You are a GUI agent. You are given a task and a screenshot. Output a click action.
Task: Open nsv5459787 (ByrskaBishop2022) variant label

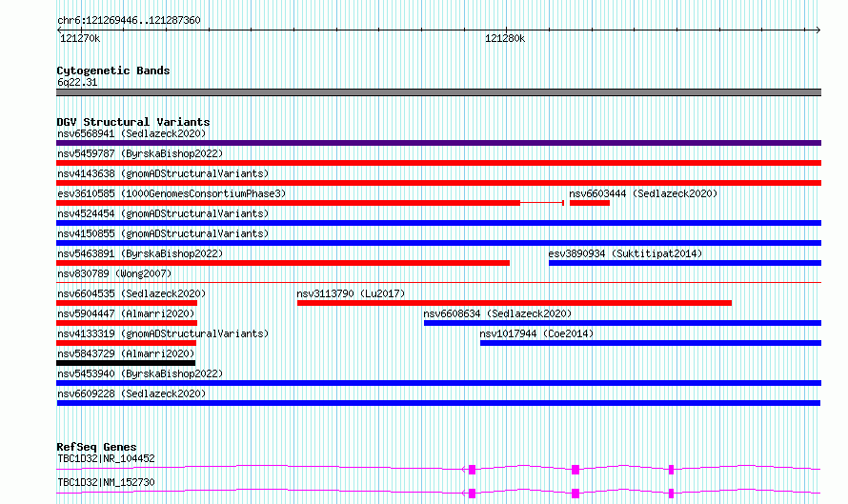pyautogui.click(x=140, y=153)
